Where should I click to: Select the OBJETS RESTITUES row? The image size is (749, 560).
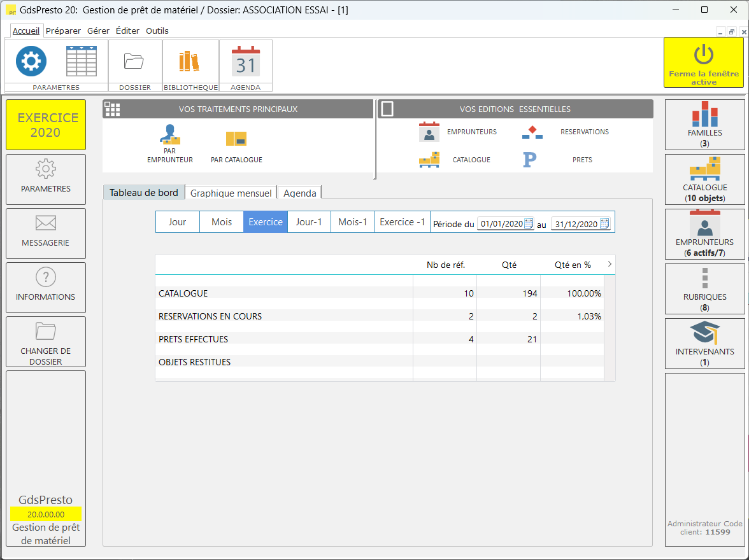[x=380, y=362]
